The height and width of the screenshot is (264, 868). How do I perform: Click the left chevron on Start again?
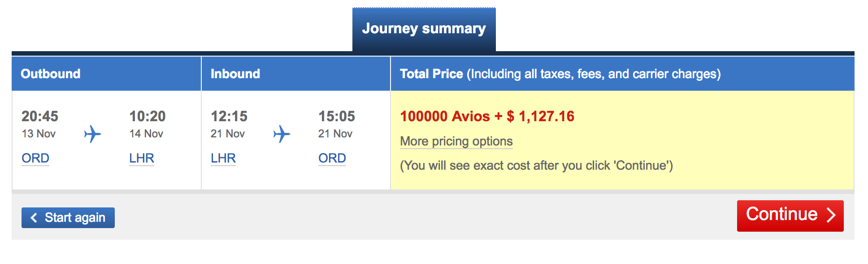34,218
